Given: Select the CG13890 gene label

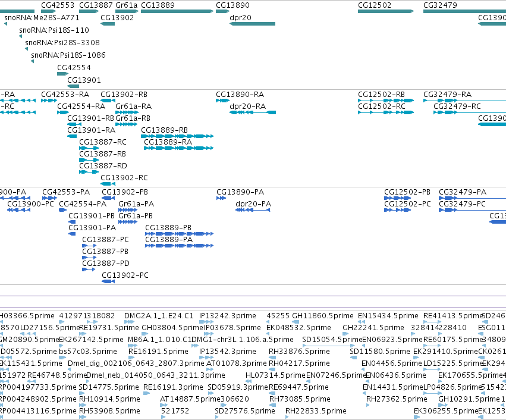Looking at the screenshot, I should point(232,5).
